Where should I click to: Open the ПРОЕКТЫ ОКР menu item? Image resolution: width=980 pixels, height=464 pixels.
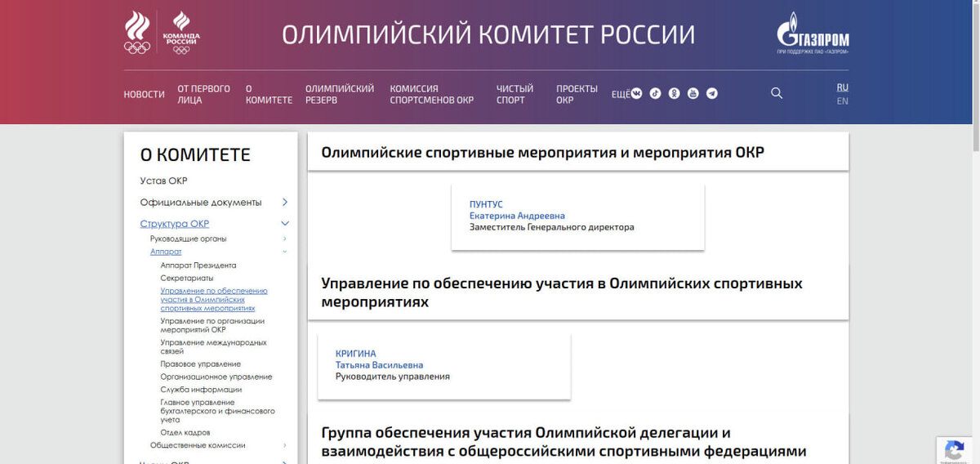point(577,95)
